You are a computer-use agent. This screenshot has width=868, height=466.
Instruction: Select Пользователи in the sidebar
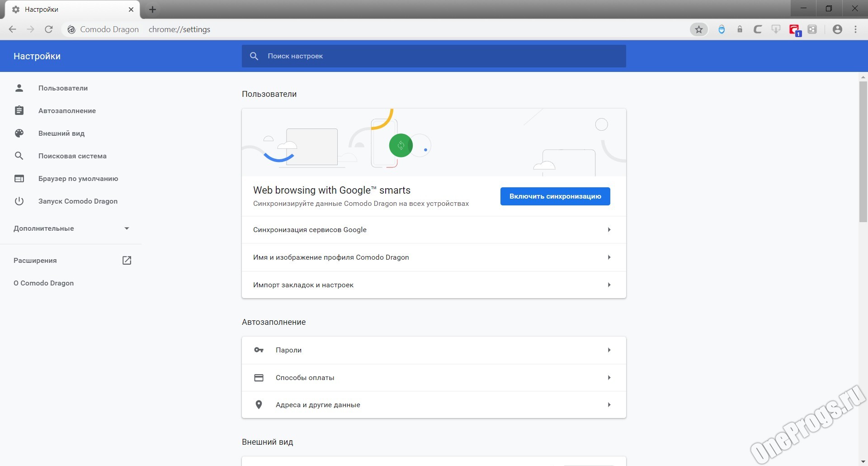[63, 88]
